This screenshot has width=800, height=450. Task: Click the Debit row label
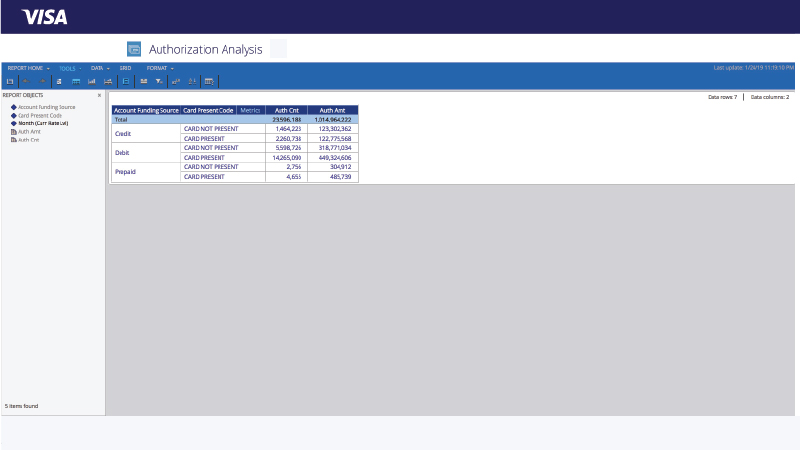[x=123, y=153]
